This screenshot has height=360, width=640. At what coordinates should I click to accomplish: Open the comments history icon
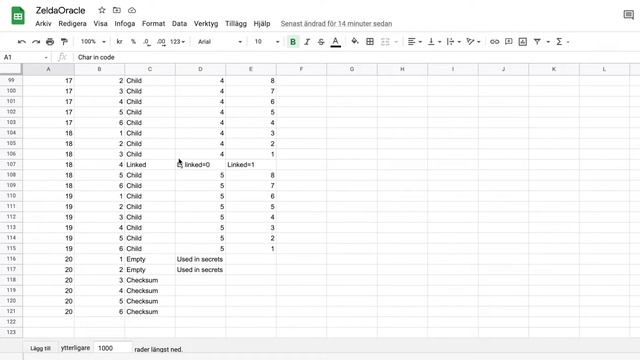629,15
